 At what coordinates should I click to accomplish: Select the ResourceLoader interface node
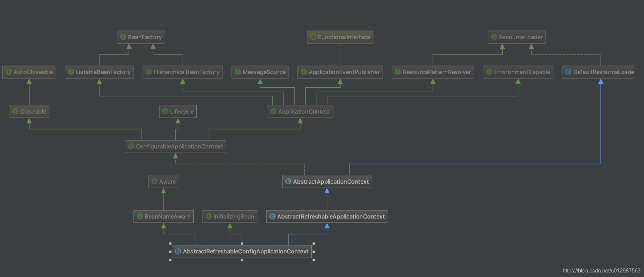(517, 37)
